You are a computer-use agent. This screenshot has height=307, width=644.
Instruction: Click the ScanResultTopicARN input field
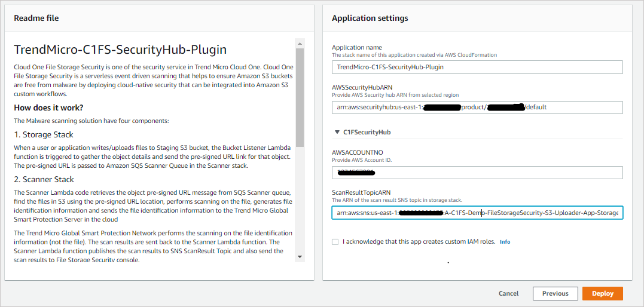[477, 213]
